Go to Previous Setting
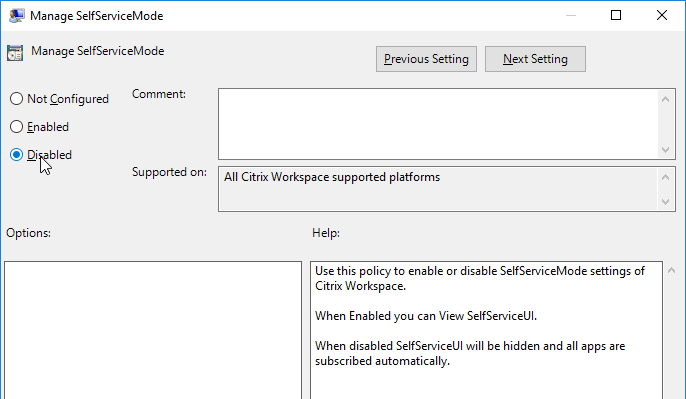This screenshot has width=686, height=399. [x=426, y=59]
